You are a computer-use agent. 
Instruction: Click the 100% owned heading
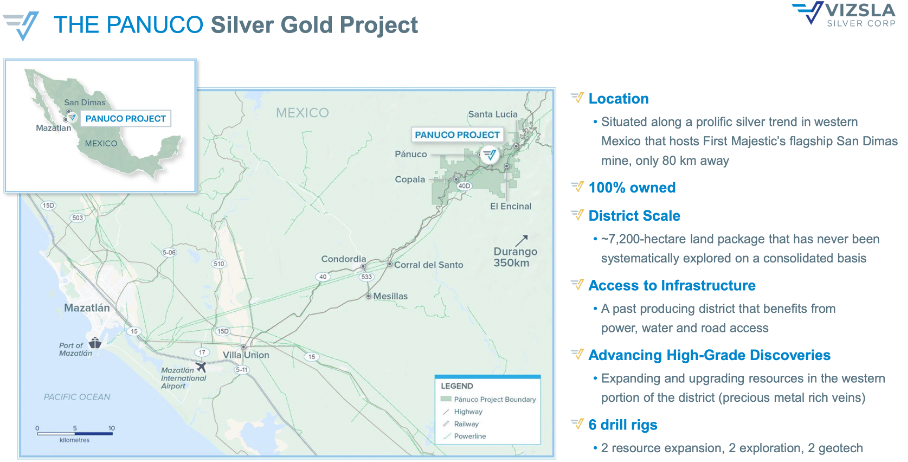click(632, 188)
